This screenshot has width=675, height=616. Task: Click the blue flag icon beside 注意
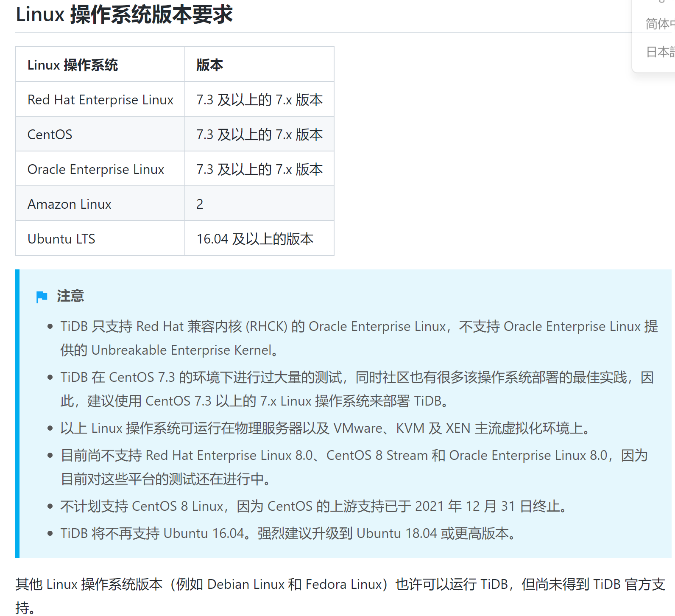point(42,297)
